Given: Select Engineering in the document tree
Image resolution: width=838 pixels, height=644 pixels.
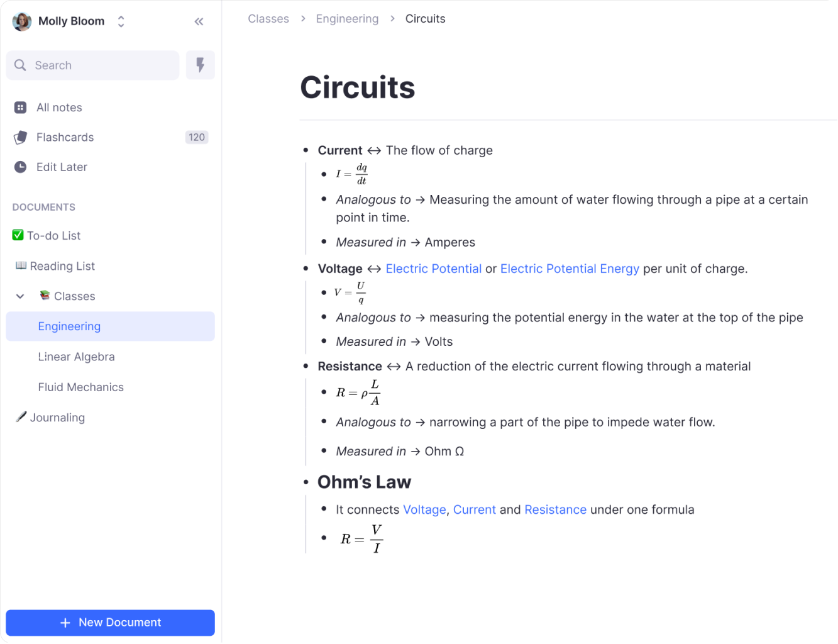Looking at the screenshot, I should click(x=110, y=326).
